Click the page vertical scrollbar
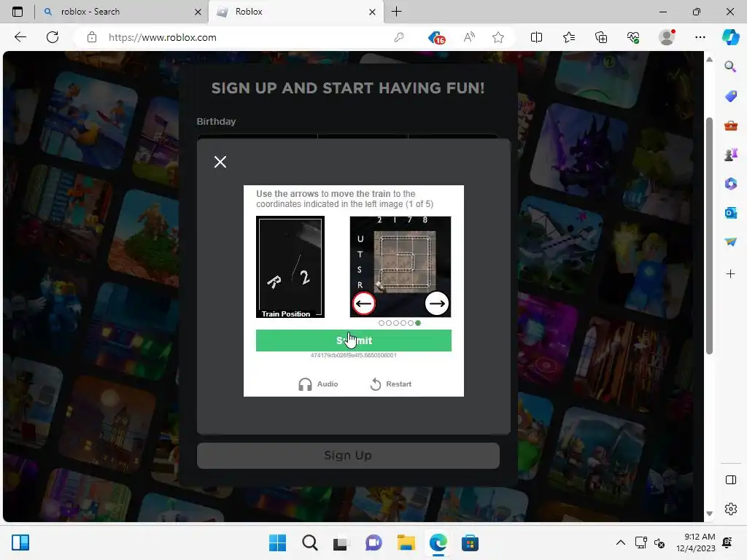Screen dimensions: 747x560 click(x=709, y=236)
